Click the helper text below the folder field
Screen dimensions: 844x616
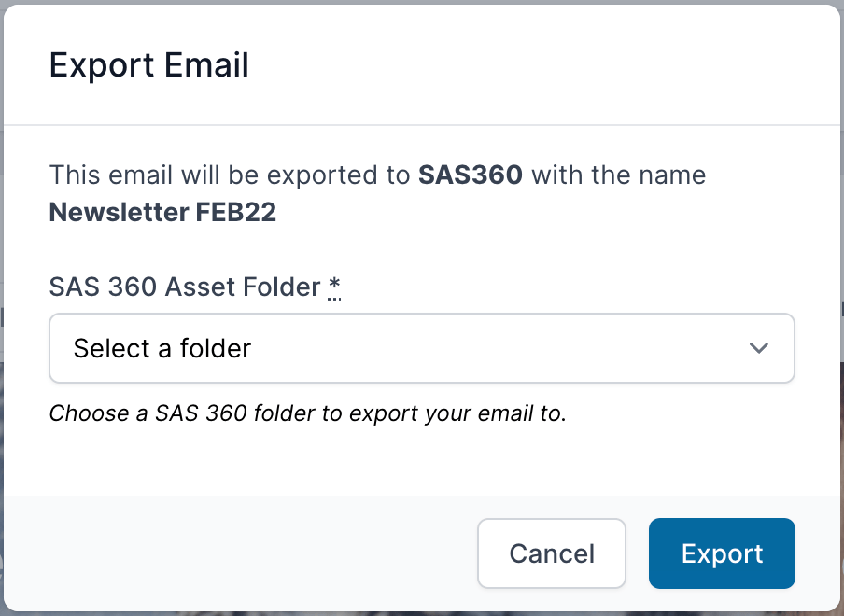[308, 413]
